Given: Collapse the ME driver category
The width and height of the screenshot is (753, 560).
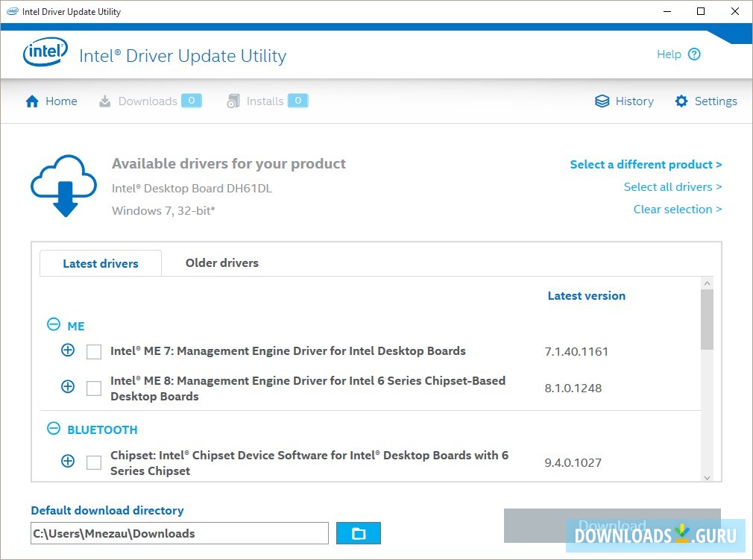Looking at the screenshot, I should (x=54, y=324).
